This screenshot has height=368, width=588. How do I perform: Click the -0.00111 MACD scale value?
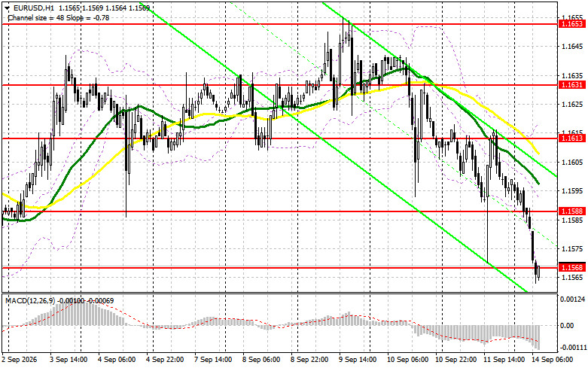572,348
